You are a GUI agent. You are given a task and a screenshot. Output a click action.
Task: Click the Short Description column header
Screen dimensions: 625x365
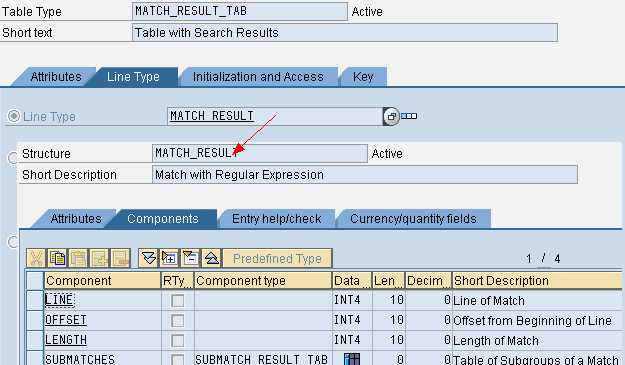pos(537,281)
